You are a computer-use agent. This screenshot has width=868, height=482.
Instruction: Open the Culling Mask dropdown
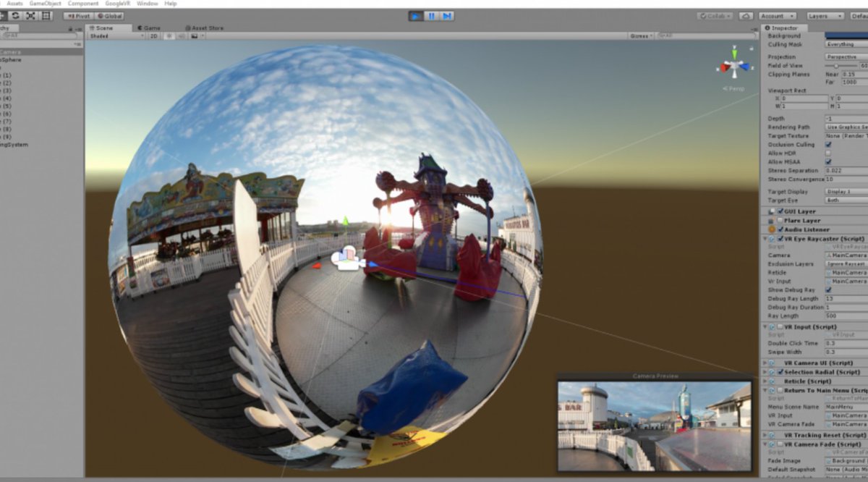tap(846, 44)
